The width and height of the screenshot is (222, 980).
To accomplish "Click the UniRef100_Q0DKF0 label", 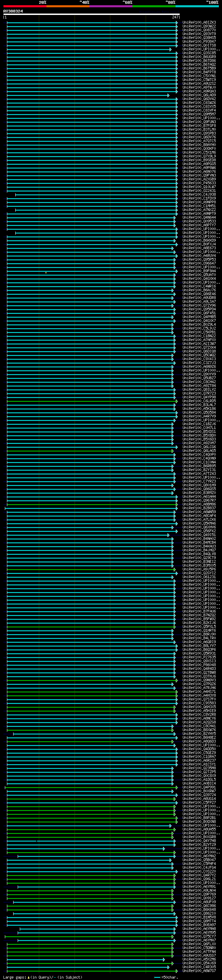I will pos(199,149).
